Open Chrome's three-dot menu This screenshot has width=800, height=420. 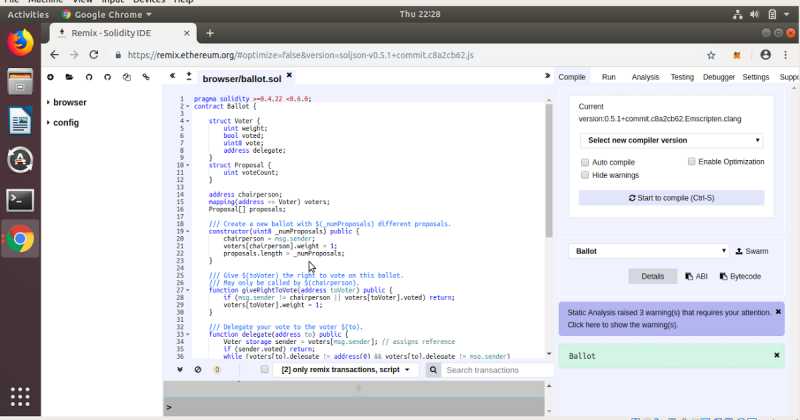(786, 55)
